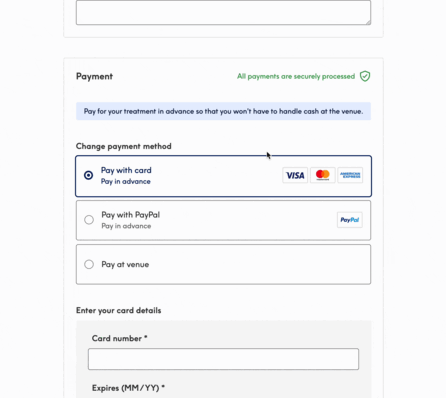Viewport: 446px width, 398px height.
Task: Click the Mastercard logo
Action: click(323, 175)
